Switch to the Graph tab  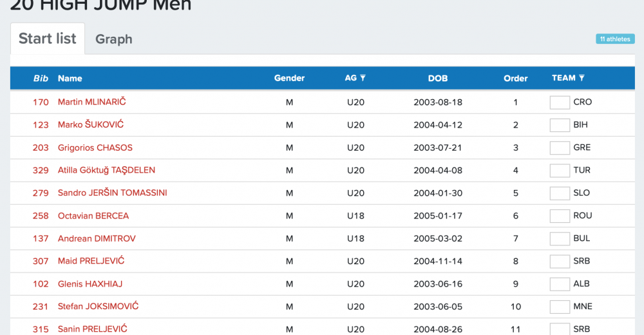click(x=114, y=39)
